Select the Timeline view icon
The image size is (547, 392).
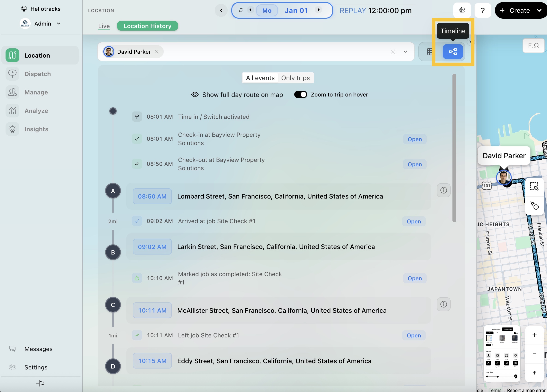(452, 52)
